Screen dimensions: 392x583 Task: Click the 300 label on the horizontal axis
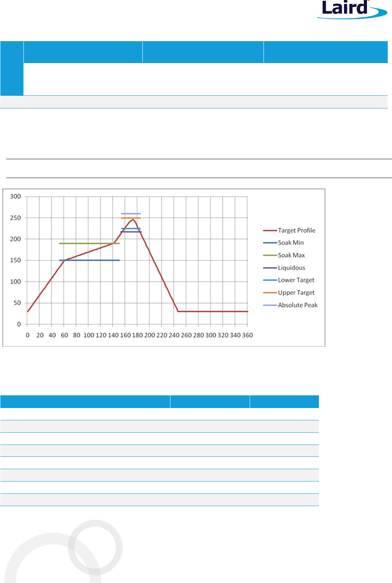[x=210, y=335]
